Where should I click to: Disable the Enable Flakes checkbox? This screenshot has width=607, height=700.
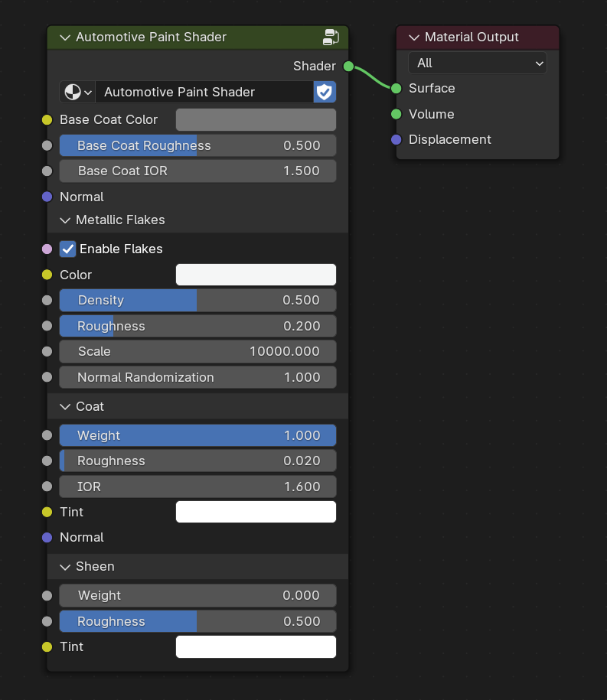(x=68, y=249)
